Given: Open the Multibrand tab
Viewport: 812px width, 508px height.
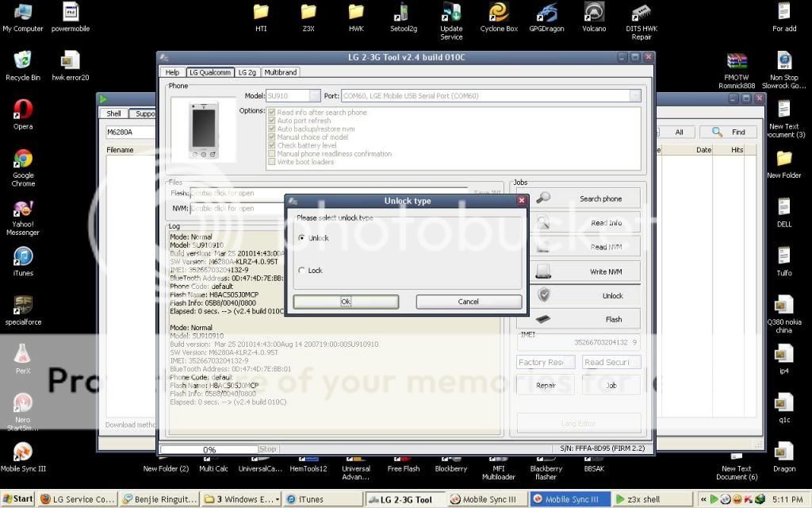Looking at the screenshot, I should pos(281,72).
